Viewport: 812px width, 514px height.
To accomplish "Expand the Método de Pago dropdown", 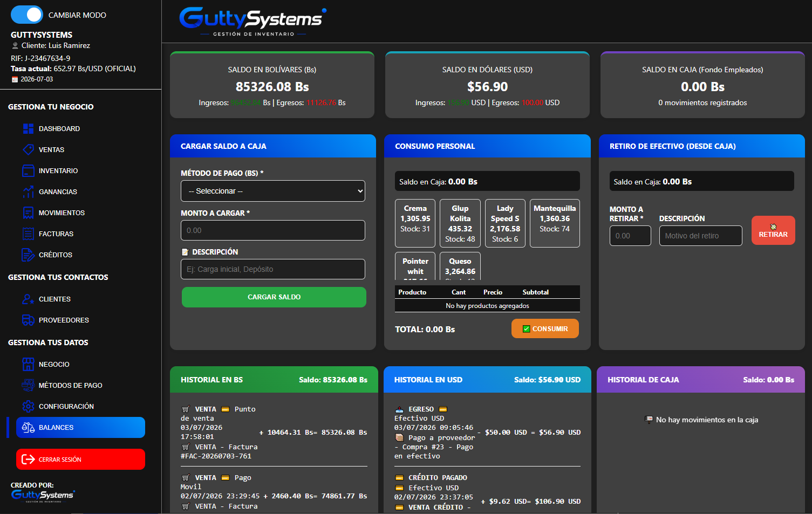I will [x=273, y=191].
